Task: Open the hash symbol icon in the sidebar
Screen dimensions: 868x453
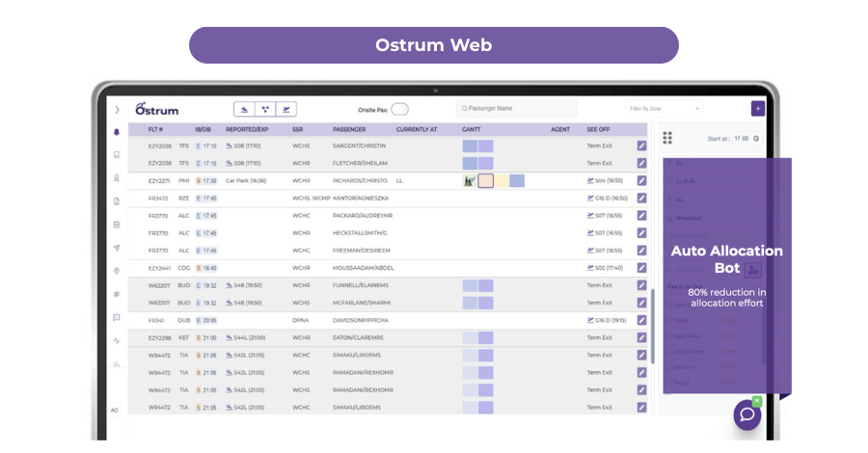Action: pyautogui.click(x=117, y=294)
